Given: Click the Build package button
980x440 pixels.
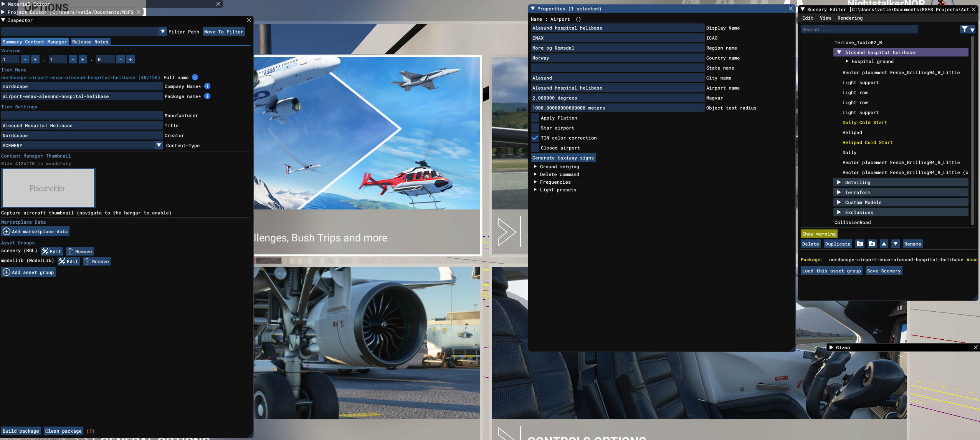Looking at the screenshot, I should [21, 431].
